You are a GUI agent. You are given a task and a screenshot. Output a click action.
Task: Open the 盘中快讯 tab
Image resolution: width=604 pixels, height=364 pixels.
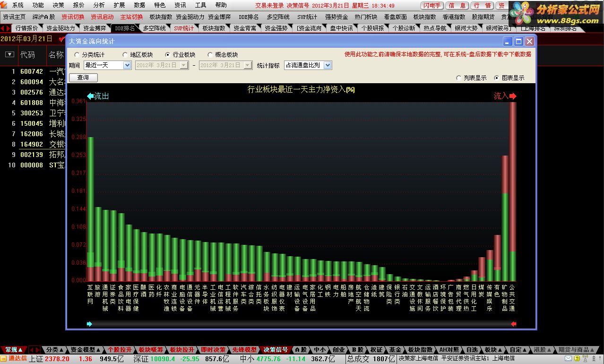pyautogui.click(x=341, y=28)
